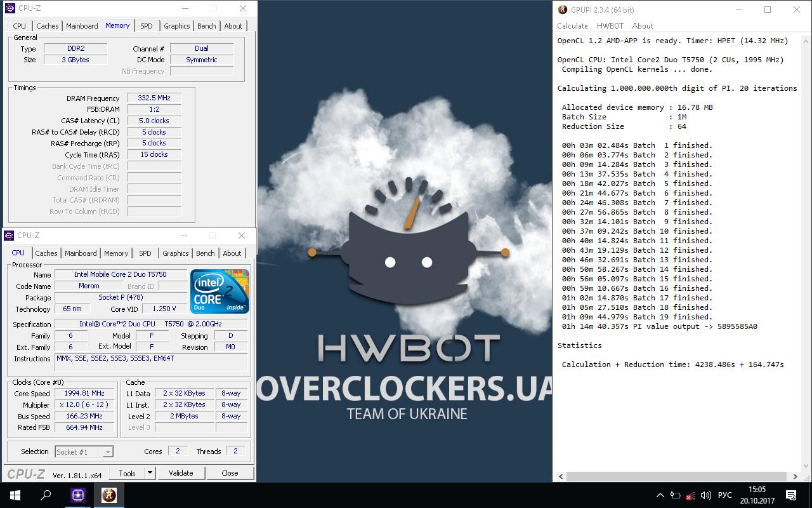The width and height of the screenshot is (812, 508).
Task: Show hidden tray icons chevron
Action: click(x=660, y=495)
